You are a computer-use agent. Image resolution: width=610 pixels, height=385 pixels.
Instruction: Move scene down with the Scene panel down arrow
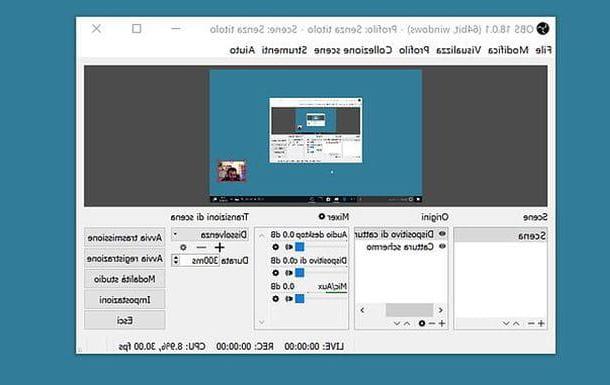(506, 324)
